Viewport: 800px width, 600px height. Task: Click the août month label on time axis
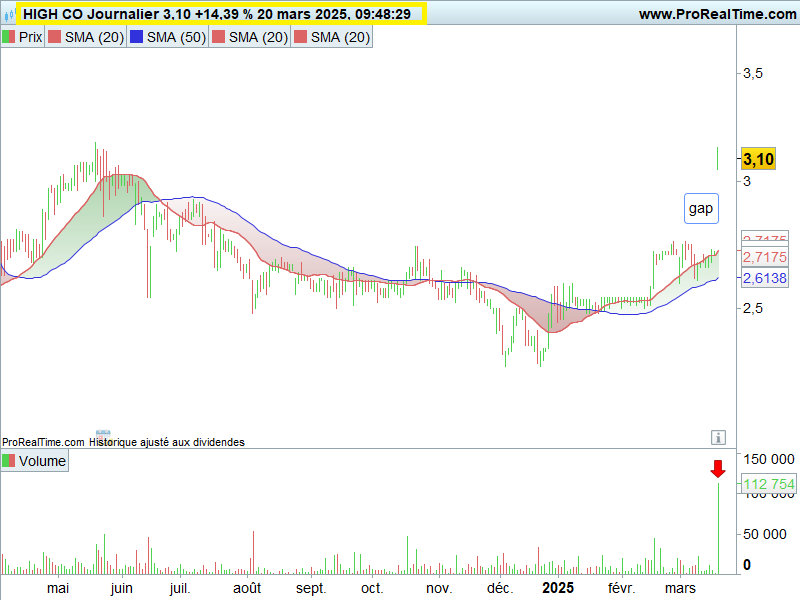(x=247, y=588)
